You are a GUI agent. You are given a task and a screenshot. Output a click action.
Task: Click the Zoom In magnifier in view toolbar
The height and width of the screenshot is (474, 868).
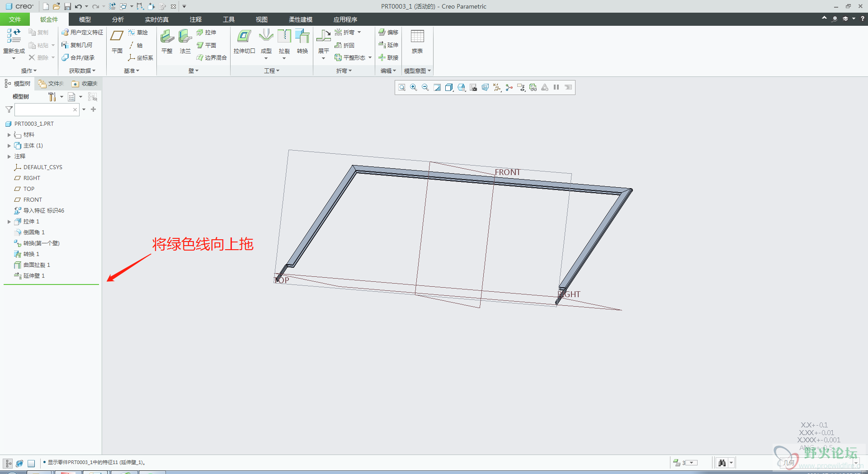[414, 88]
